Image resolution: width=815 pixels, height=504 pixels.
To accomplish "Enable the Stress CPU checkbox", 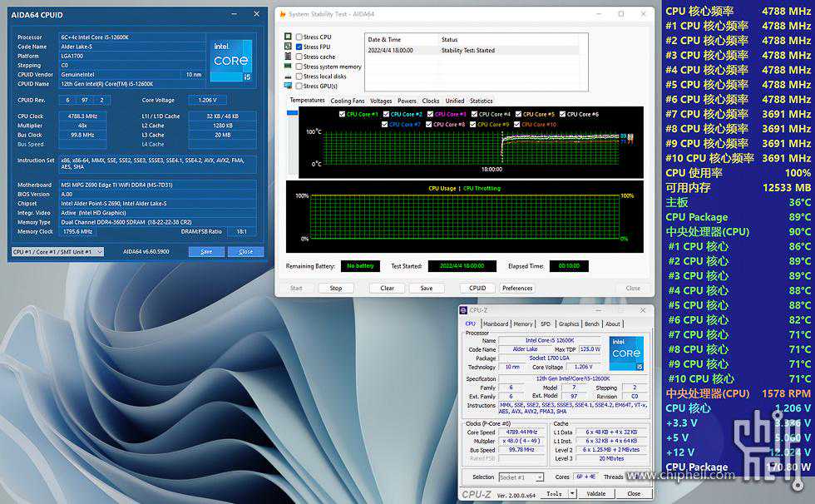I will [299, 37].
